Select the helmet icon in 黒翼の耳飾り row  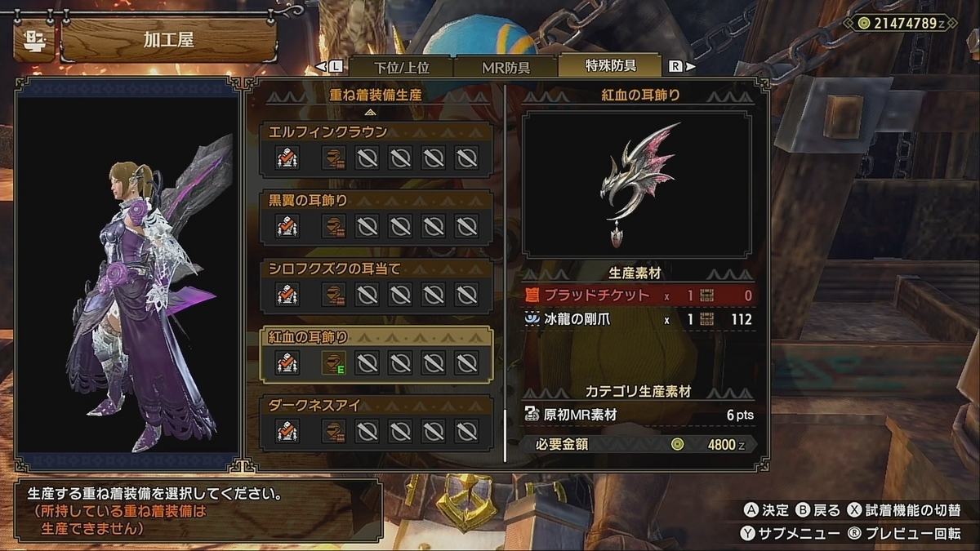332,225
